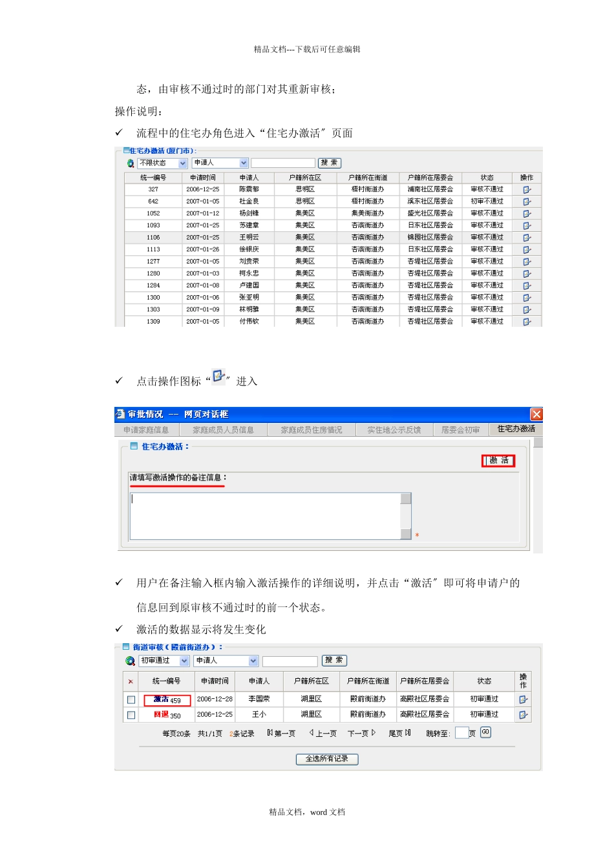Click search icon beside 不限状态 dropdown
This screenshot has width=614, height=868.
[x=131, y=163]
